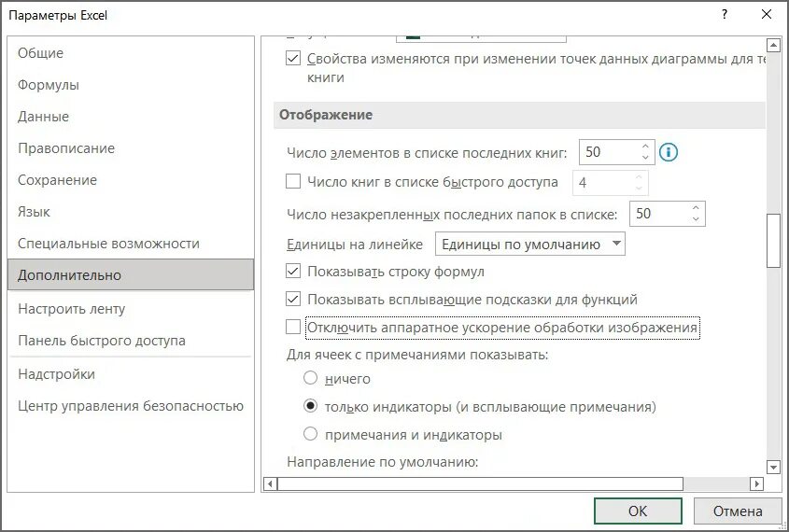
Task: Click the vertical scrollbar down arrow
Action: [x=773, y=468]
